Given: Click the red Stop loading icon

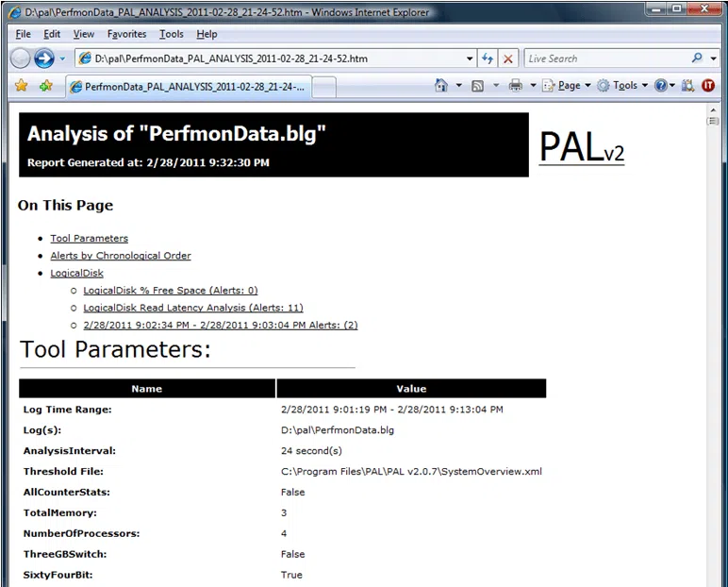Looking at the screenshot, I should pos(508,59).
